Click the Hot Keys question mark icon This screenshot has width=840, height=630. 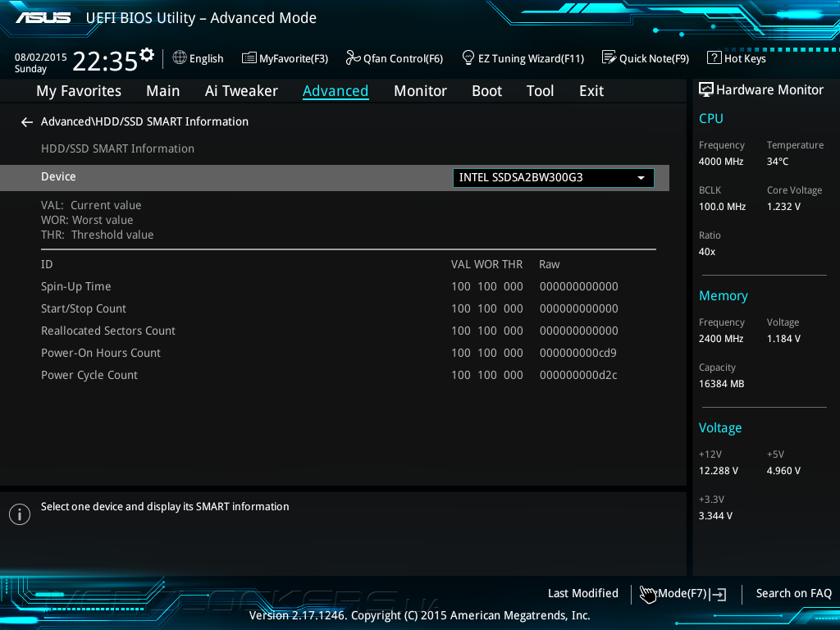(714, 57)
